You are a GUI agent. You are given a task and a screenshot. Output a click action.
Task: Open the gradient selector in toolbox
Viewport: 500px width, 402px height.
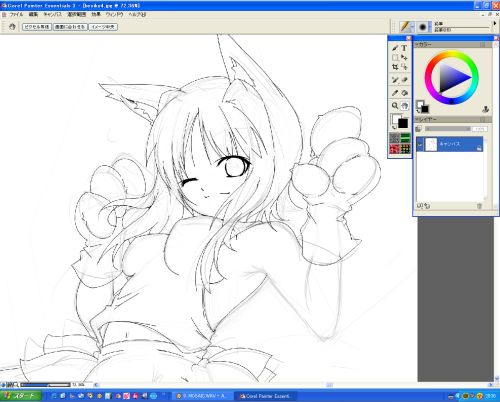(x=405, y=138)
